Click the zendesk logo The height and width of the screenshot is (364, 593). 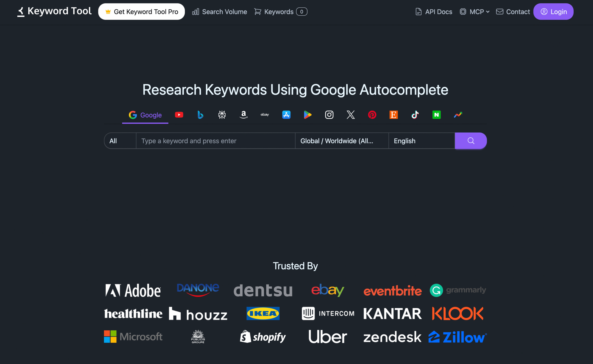point(393,337)
